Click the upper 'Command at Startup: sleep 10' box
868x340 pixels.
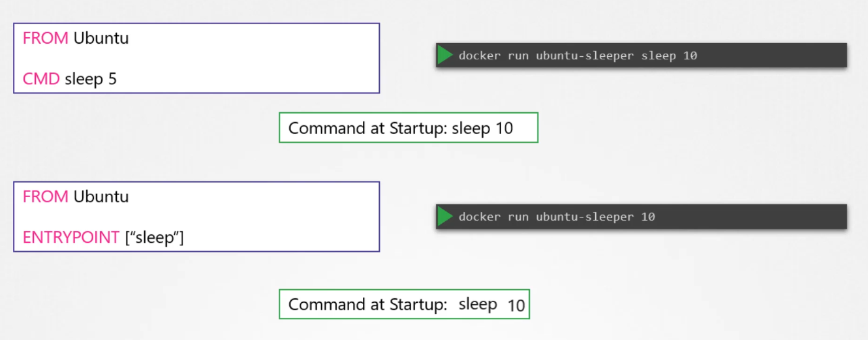click(x=408, y=128)
